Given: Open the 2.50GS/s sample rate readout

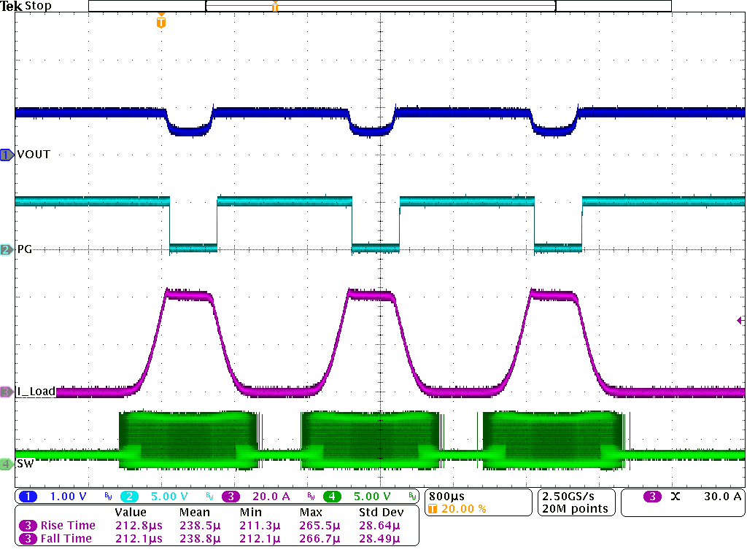Looking at the screenshot, I should click(573, 496).
